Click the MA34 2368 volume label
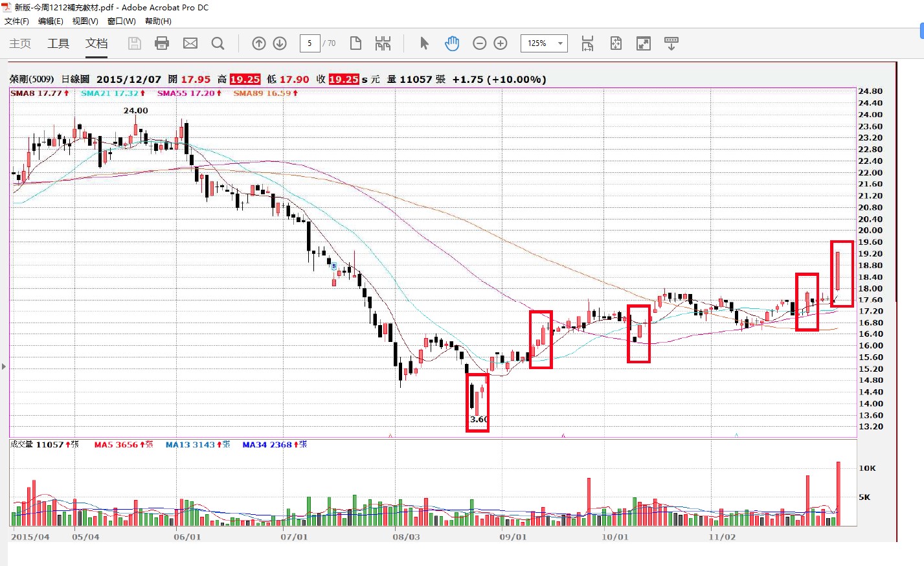This screenshot has width=924, height=566. pos(275,444)
